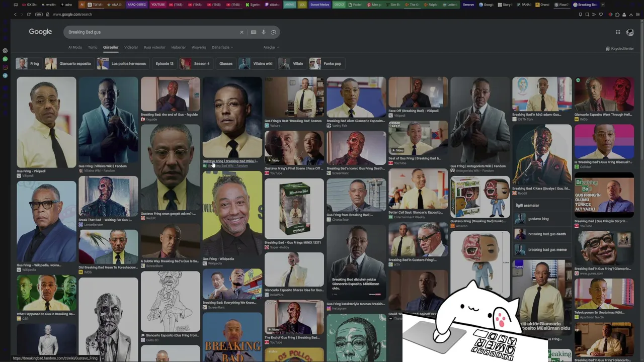
Task: Open the 'Break That Bad – Waiting For Gus' thumbnail
Action: tap(108, 196)
